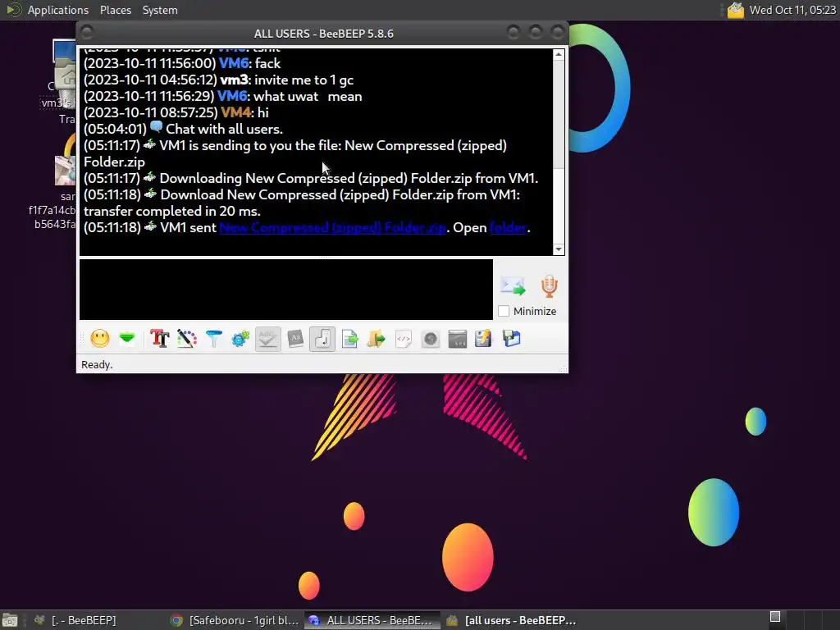Click the send folder icon with green arrow
This screenshot has width=840, height=630.
(376, 339)
